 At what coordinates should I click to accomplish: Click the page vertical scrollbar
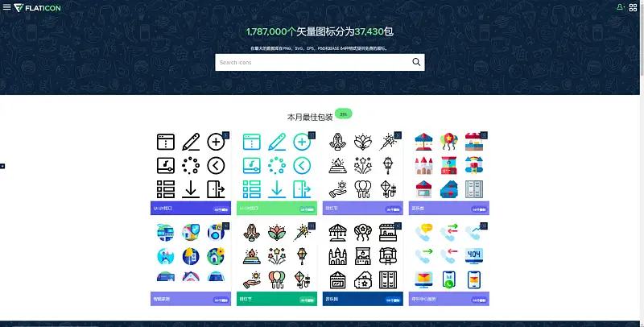pos(642,38)
